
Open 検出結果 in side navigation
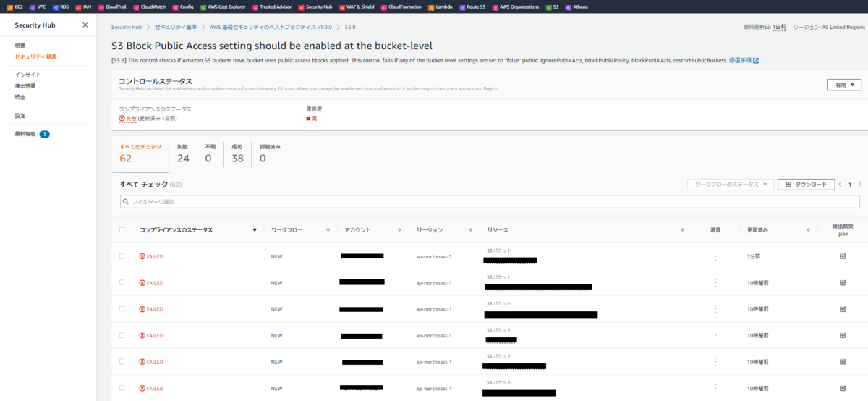point(25,85)
